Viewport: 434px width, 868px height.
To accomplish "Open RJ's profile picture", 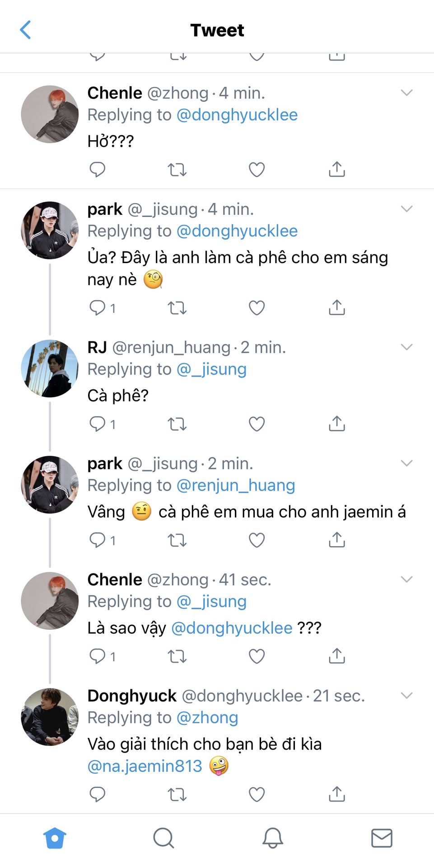I will pos(50,368).
